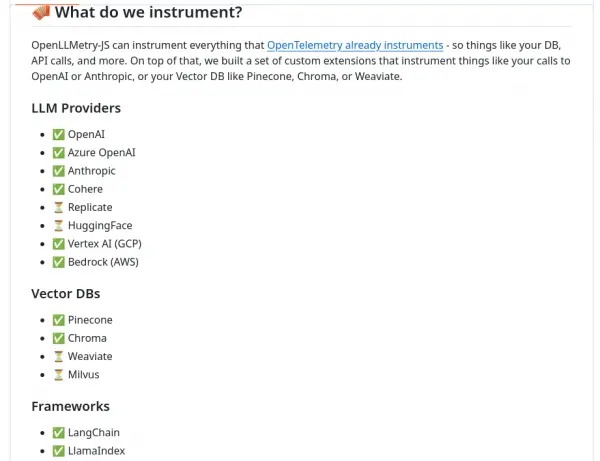Open the "OpenTelemetry already instruments" link

(x=355, y=45)
